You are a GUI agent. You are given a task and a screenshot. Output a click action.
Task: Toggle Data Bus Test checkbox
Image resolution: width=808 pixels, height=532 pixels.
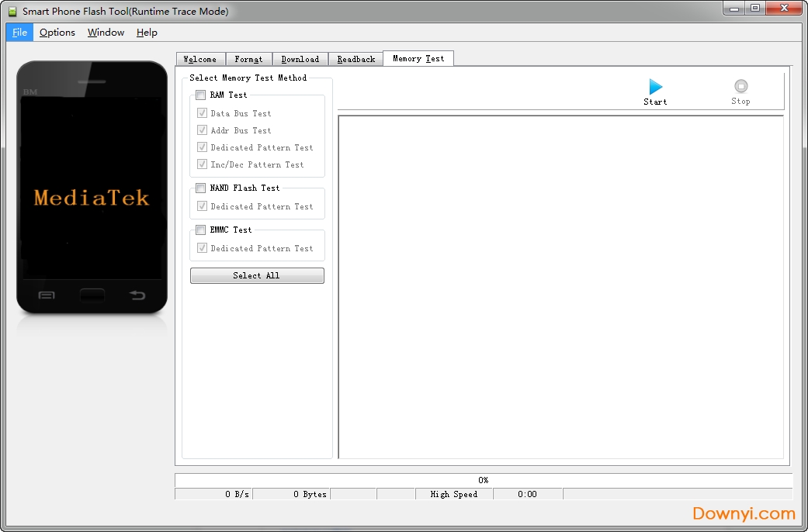[x=203, y=113]
